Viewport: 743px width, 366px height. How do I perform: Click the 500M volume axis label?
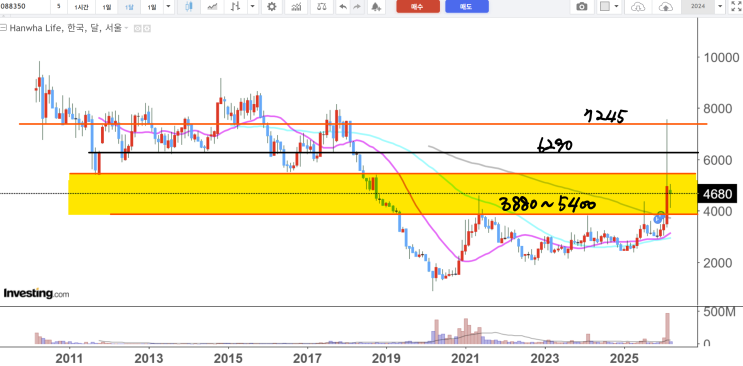[719, 312]
